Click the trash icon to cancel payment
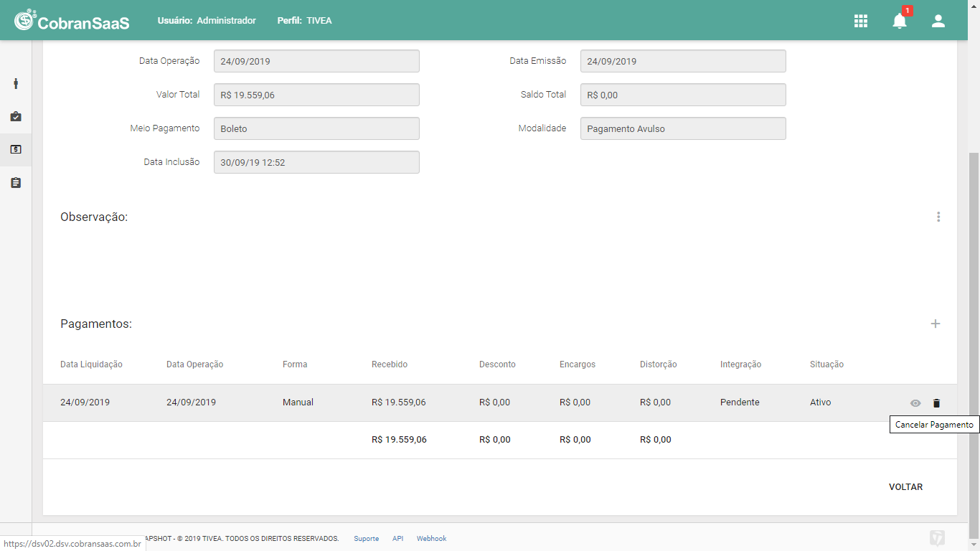Image resolution: width=980 pixels, height=551 pixels. pyautogui.click(x=936, y=403)
